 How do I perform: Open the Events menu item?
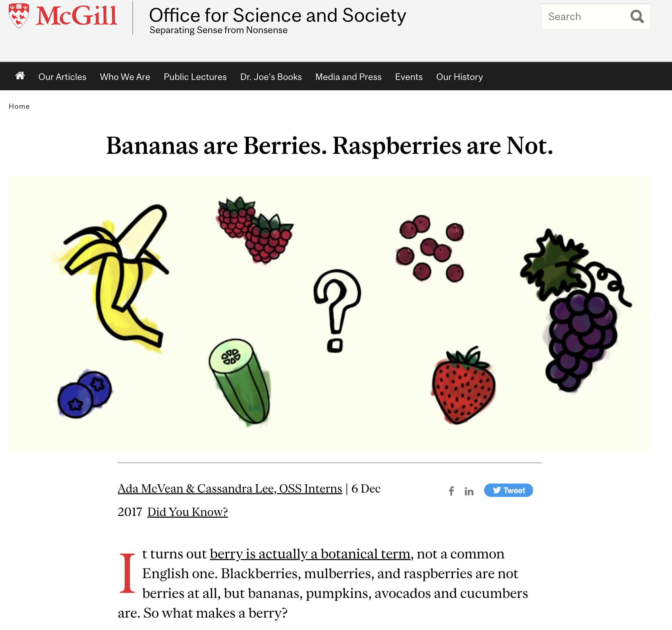(x=409, y=76)
